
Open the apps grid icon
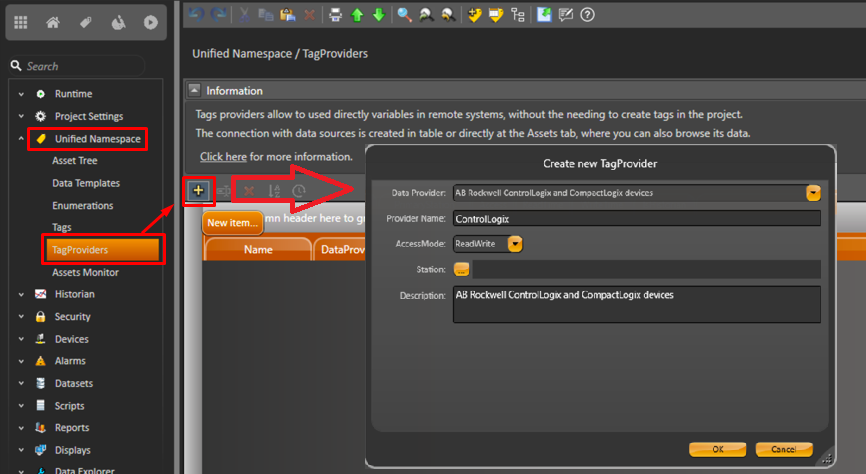(20, 22)
